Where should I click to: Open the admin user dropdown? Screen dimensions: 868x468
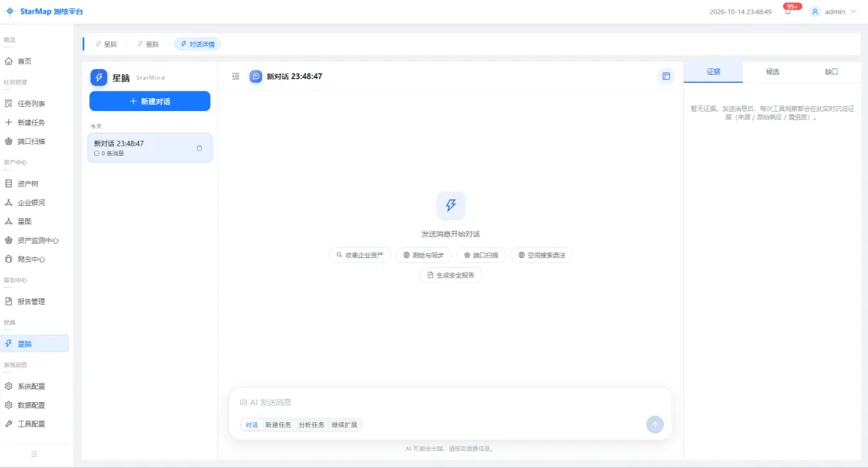(833, 11)
